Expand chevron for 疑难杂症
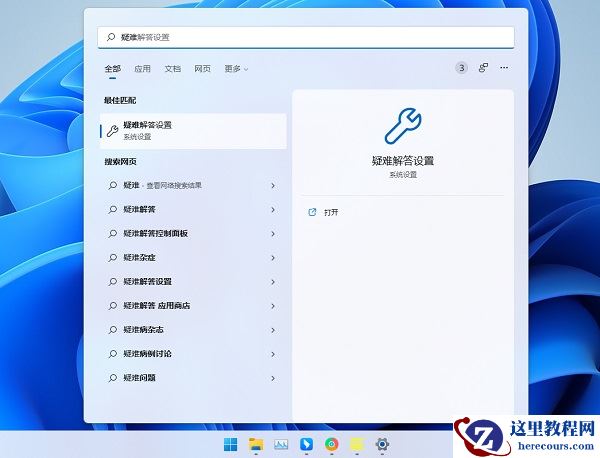This screenshot has width=600, height=458. (273, 258)
